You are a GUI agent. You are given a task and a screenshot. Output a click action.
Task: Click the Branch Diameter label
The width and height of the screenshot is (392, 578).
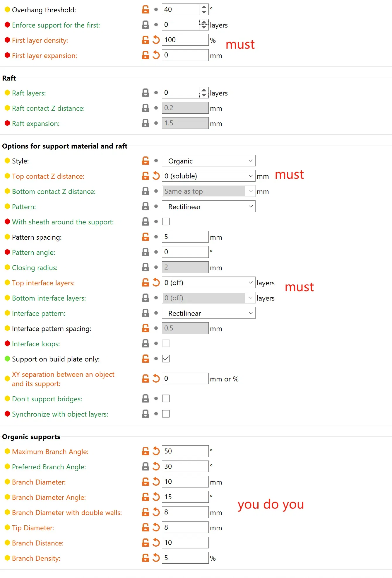pos(39,482)
